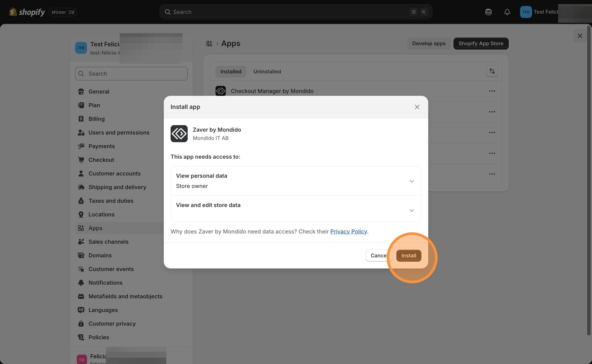
Task: Open the notifications bell
Action: pos(507,12)
